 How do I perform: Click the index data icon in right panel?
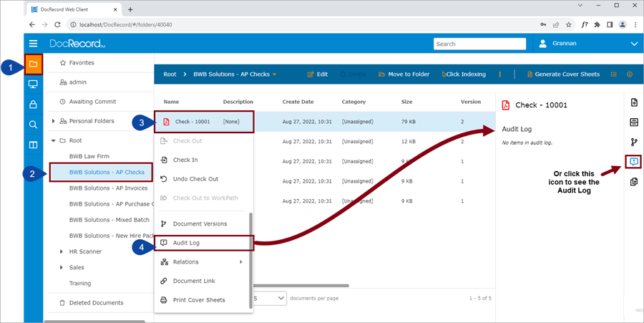[x=634, y=122]
